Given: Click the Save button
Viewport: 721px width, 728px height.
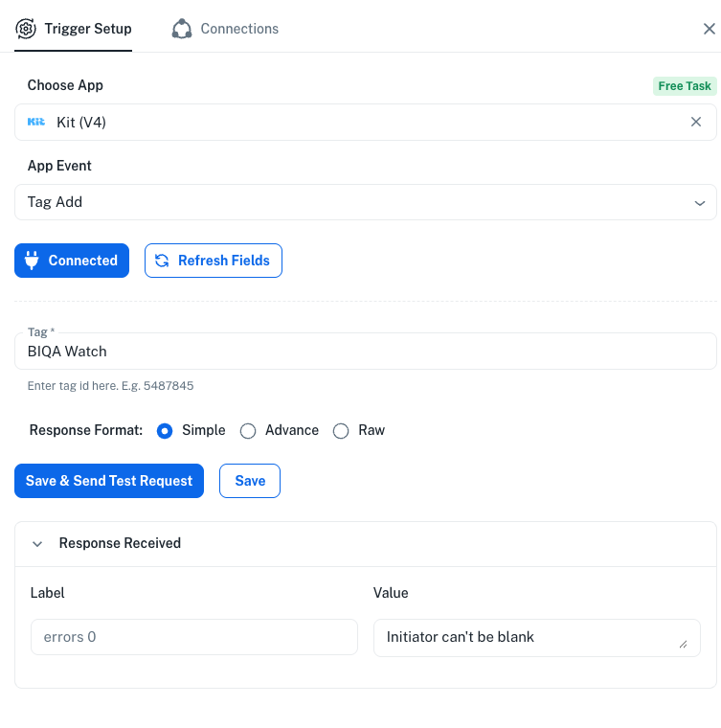Looking at the screenshot, I should [x=250, y=481].
